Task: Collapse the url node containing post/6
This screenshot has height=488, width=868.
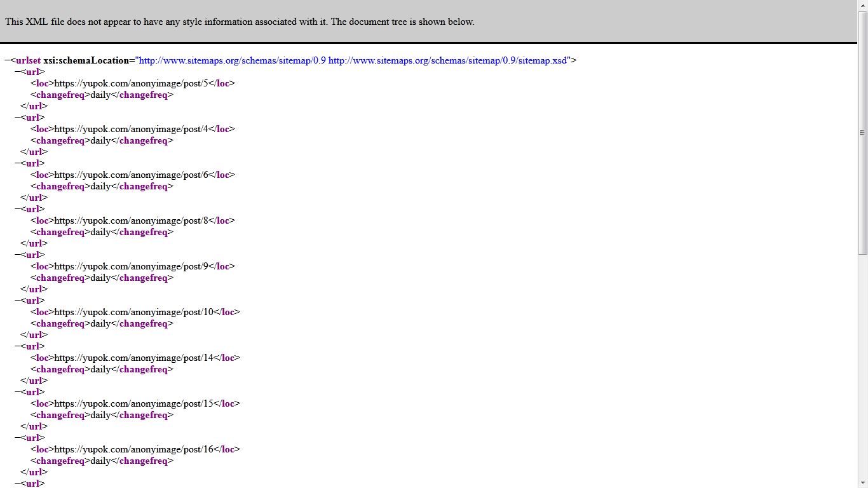Action: (x=18, y=163)
